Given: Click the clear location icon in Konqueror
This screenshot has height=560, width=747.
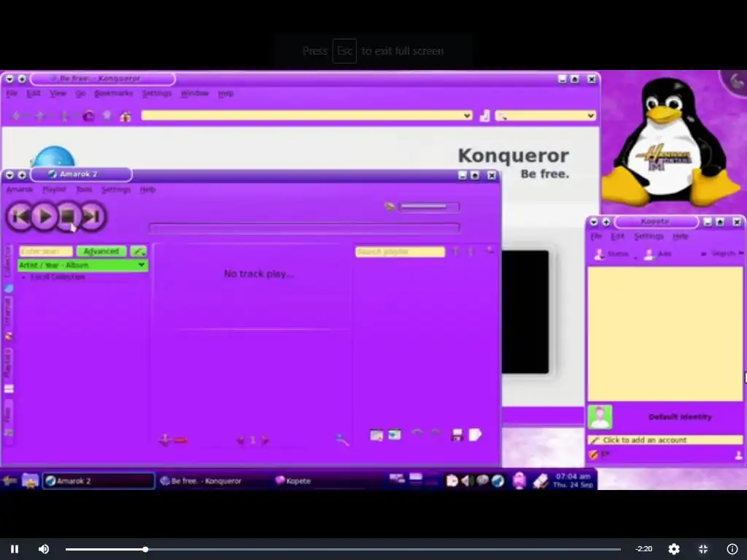Looking at the screenshot, I should pos(484,116).
